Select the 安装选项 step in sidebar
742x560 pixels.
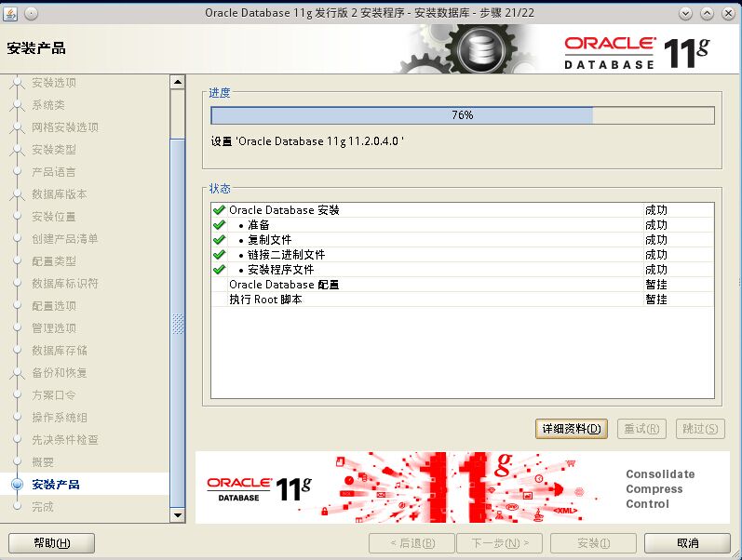54,82
